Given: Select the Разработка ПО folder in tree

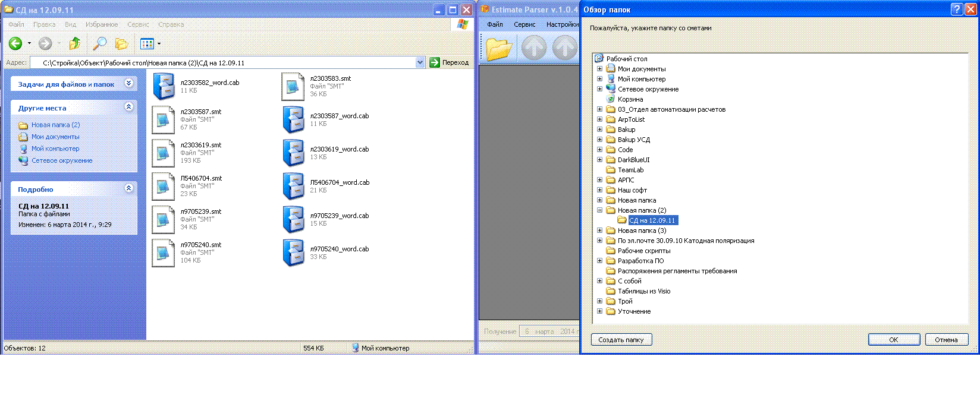Looking at the screenshot, I should click(640, 261).
